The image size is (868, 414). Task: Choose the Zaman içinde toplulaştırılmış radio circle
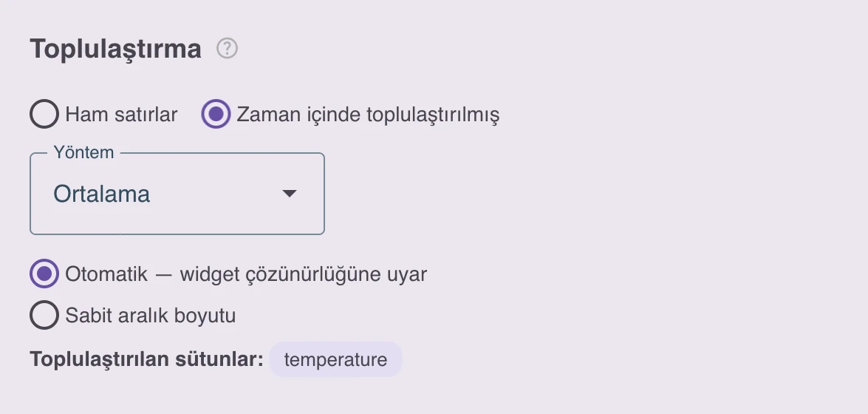216,114
